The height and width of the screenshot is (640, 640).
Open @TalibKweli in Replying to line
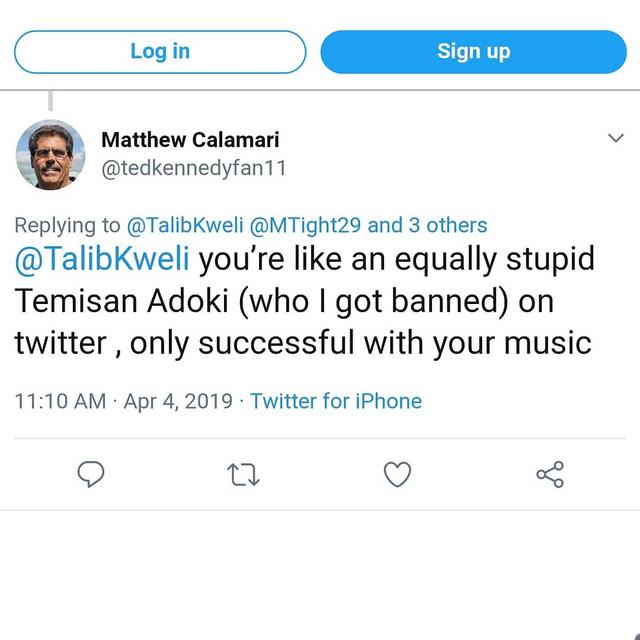click(x=177, y=225)
